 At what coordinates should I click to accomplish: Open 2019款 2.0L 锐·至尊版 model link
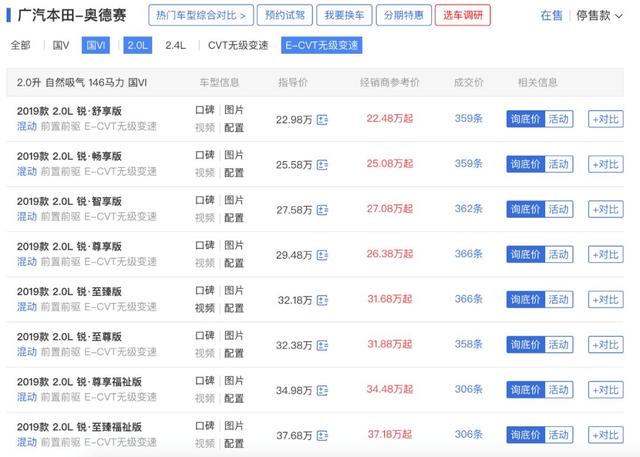point(69,337)
